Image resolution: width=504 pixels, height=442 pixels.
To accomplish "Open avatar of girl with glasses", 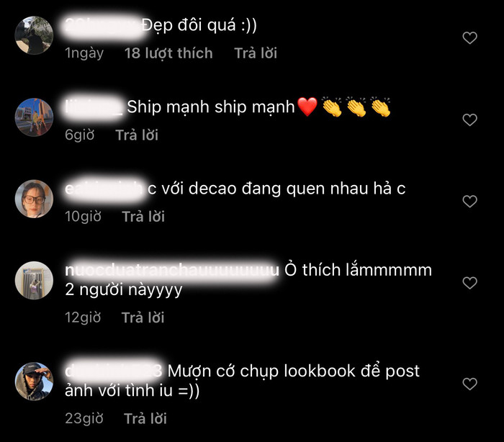I will tap(34, 199).
